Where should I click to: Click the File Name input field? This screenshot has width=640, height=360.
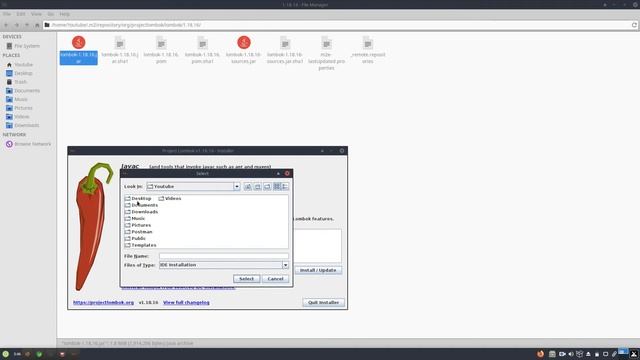point(224,256)
